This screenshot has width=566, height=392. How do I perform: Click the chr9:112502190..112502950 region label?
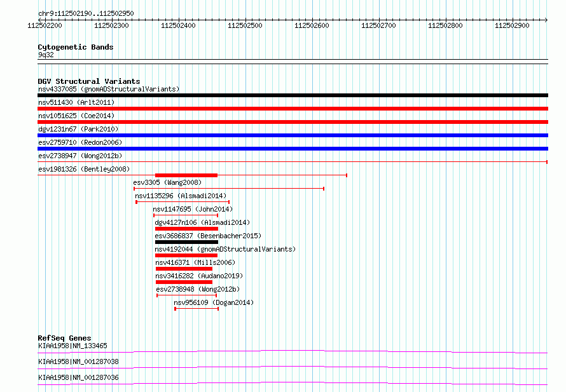coord(86,13)
